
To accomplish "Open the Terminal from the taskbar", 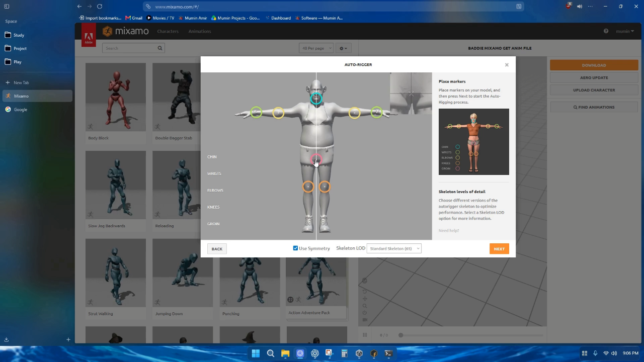I will (388, 353).
